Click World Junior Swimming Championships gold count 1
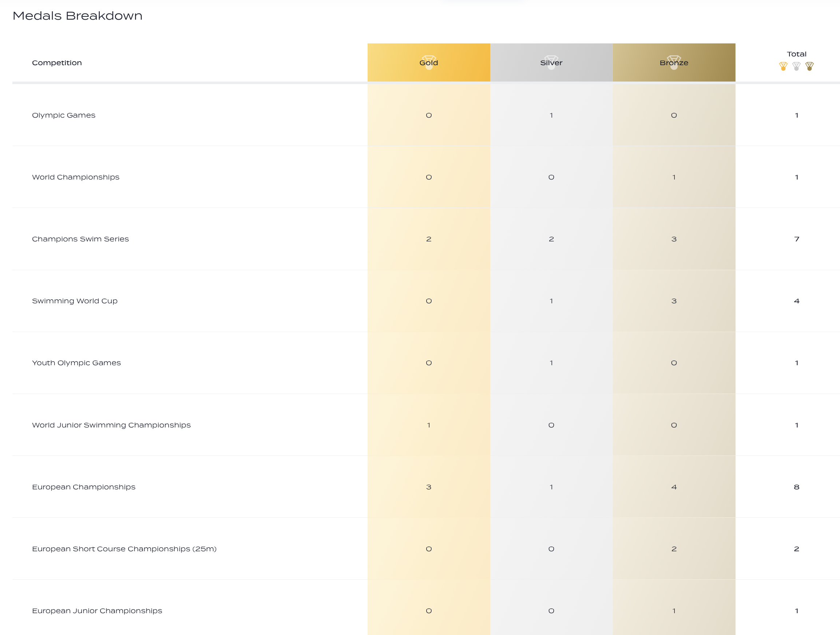 [429, 425]
